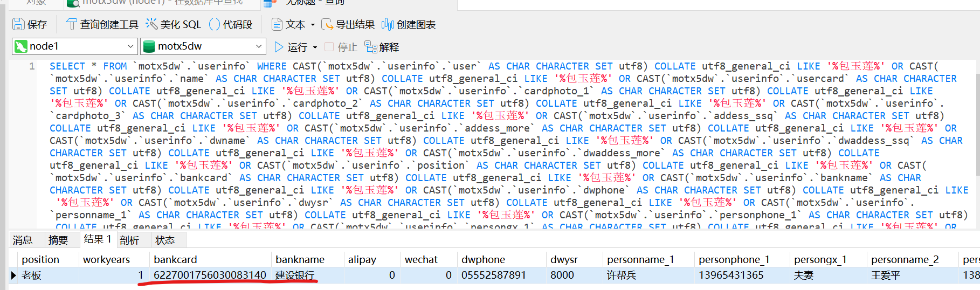Select the cell containing 老板
This screenshot has height=290, width=980.
click(48, 275)
